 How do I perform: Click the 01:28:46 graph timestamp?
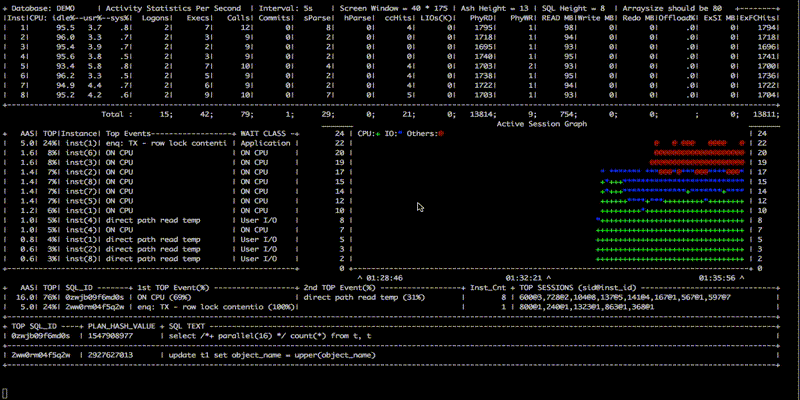pos(384,278)
